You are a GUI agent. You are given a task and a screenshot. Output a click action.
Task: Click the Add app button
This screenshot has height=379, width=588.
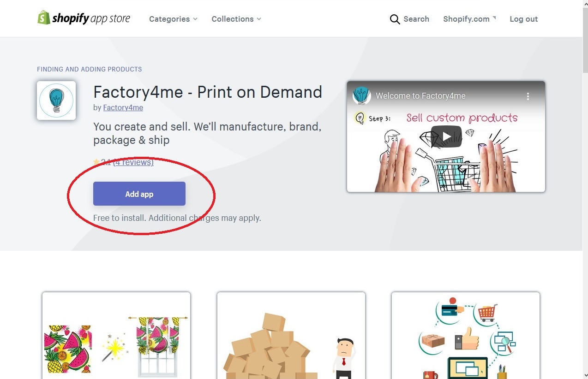(x=139, y=194)
